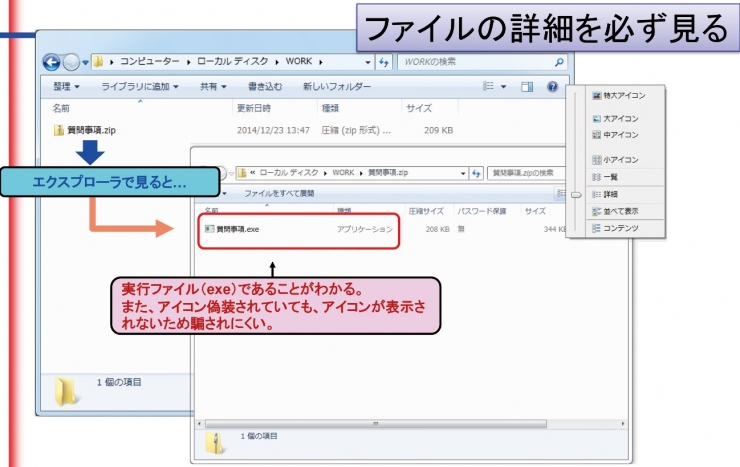Image resolution: width=740 pixels, height=467 pixels.
Task: Sort by サイズ column in WORK window
Action: pyautogui.click(x=419, y=108)
